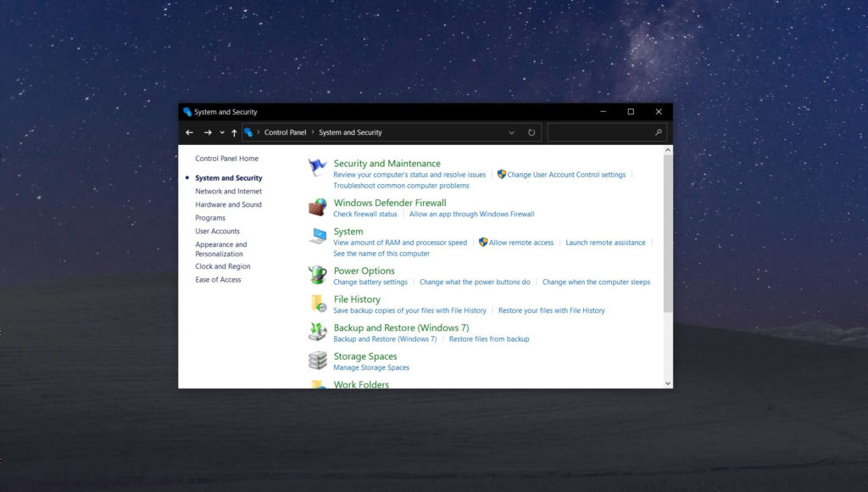Click the back navigation arrow
Image resolution: width=868 pixels, height=492 pixels.
pos(190,132)
